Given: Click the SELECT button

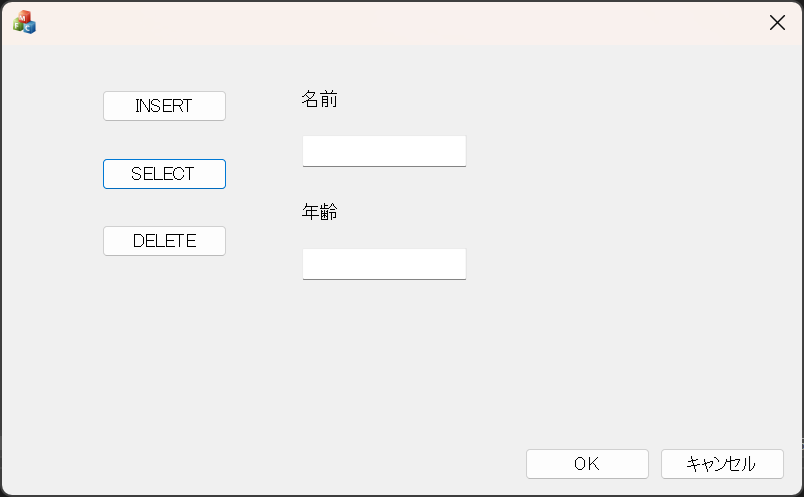Looking at the screenshot, I should point(164,174).
